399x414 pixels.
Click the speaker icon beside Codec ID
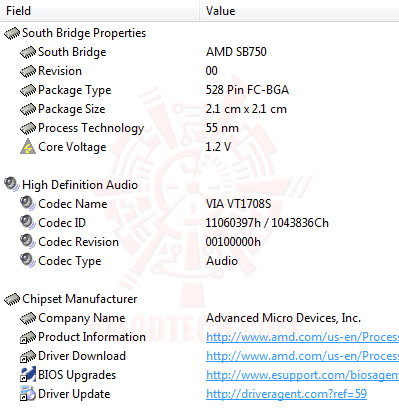[x=28, y=222]
